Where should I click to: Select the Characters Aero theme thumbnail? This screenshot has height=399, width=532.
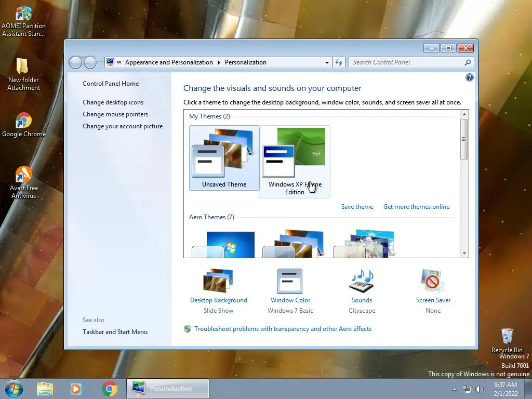[x=364, y=244]
